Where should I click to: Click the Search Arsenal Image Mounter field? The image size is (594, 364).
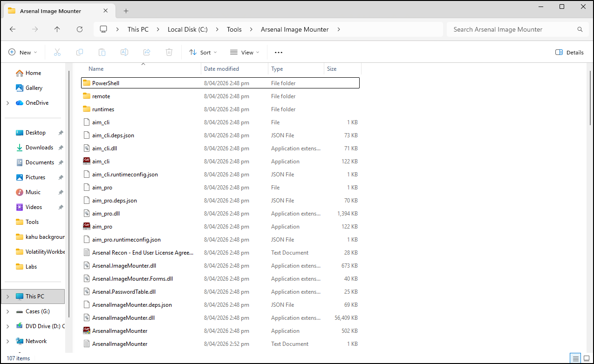coord(517,29)
